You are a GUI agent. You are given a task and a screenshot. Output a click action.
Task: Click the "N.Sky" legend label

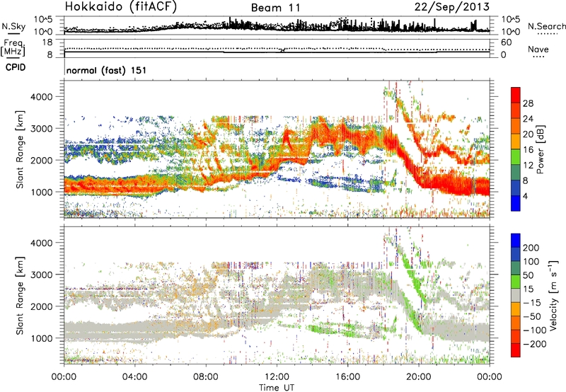[x=13, y=26]
